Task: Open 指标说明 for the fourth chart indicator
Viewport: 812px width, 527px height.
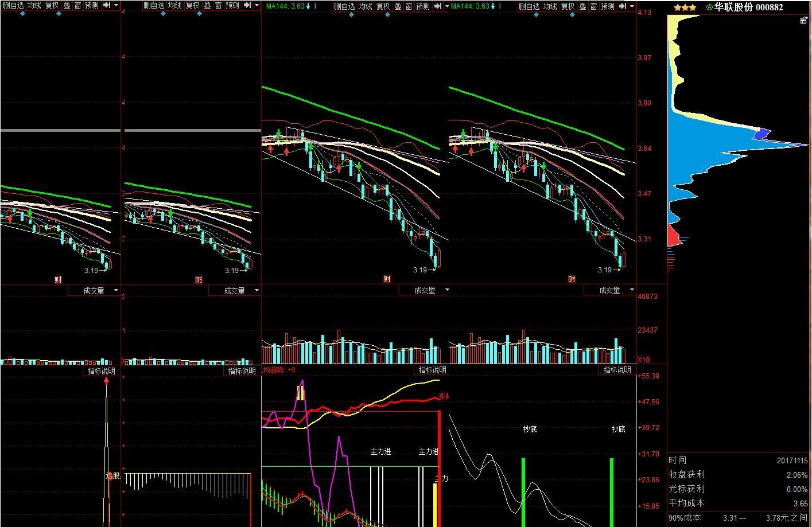Action: pos(617,370)
